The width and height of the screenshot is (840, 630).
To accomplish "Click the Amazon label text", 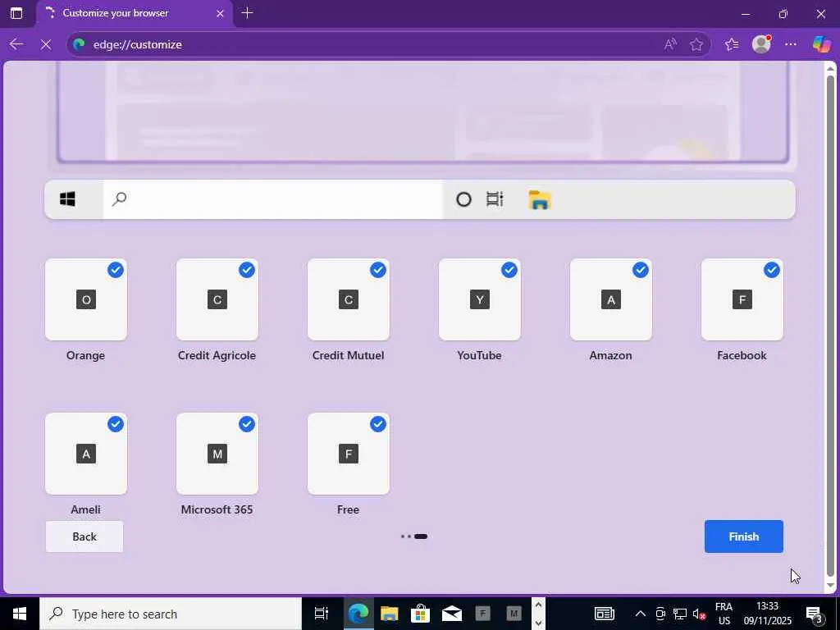I will point(610,355).
